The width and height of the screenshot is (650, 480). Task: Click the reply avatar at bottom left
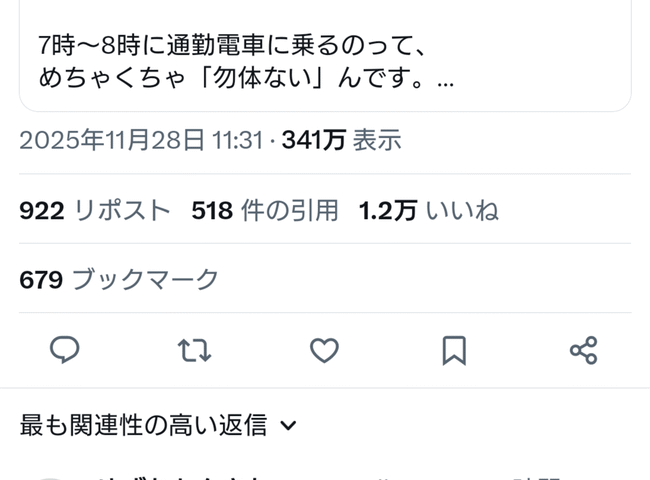(50, 478)
